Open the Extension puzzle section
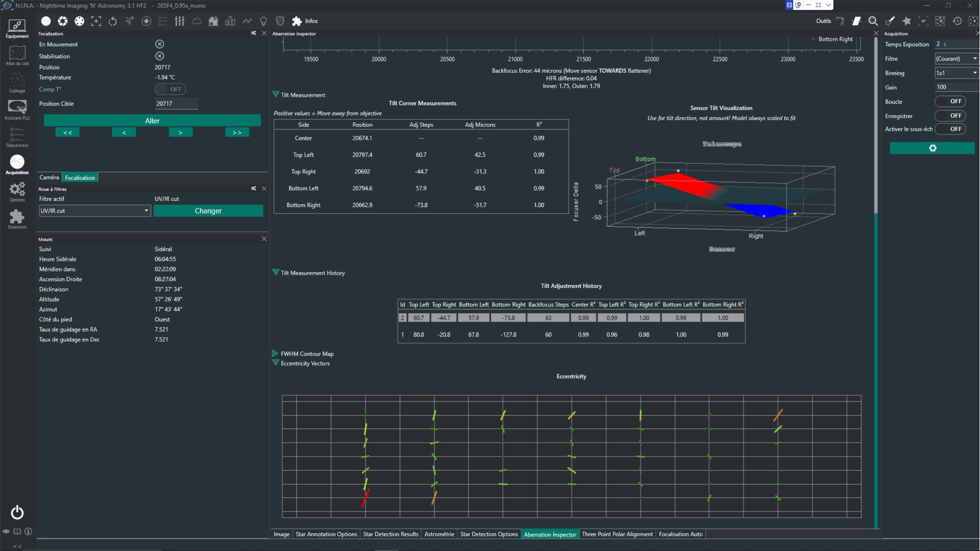 click(17, 219)
